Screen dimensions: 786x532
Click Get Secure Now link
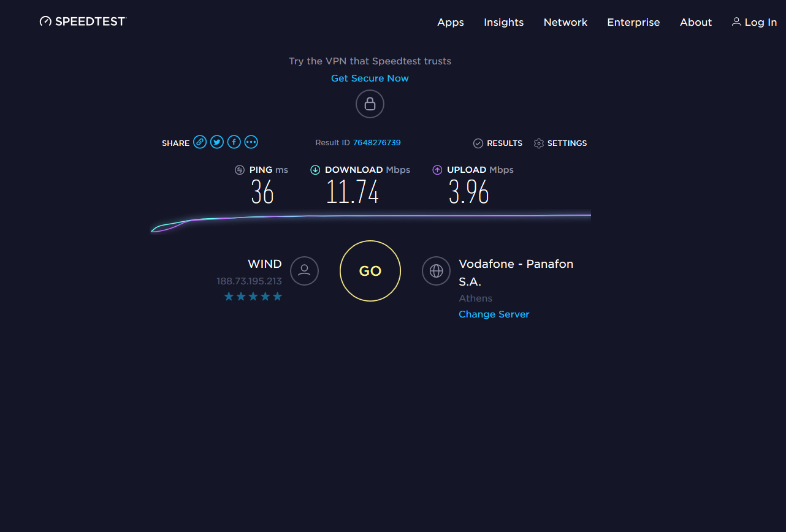click(370, 78)
